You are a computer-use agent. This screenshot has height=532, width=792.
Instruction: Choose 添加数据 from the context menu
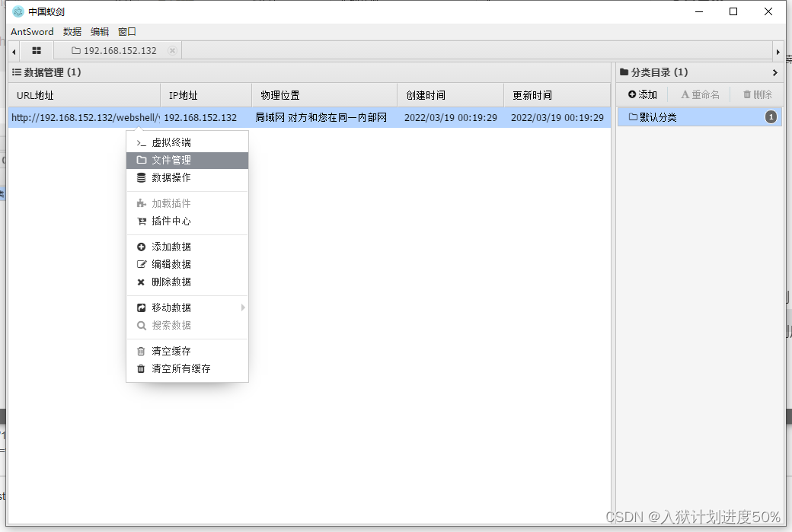point(187,247)
